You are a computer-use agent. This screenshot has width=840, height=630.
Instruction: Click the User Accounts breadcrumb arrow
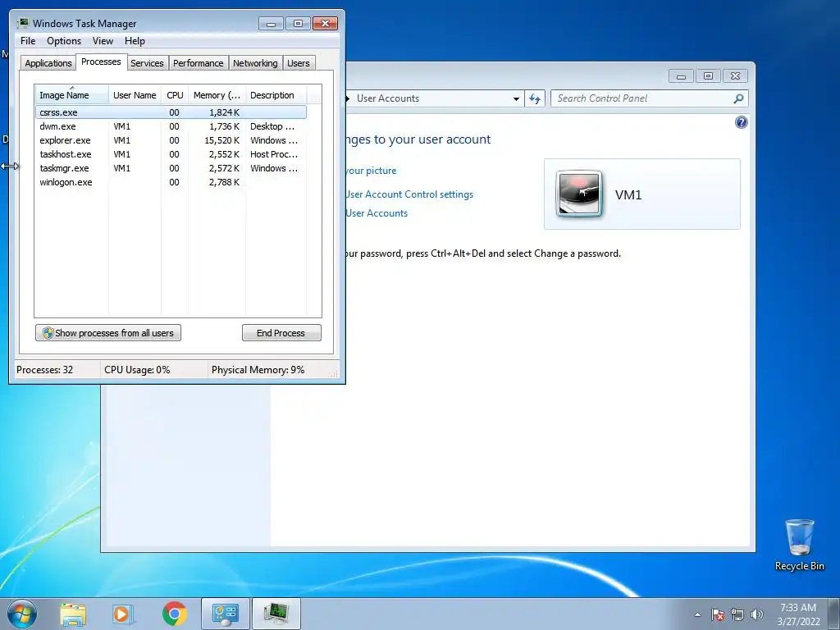348,98
